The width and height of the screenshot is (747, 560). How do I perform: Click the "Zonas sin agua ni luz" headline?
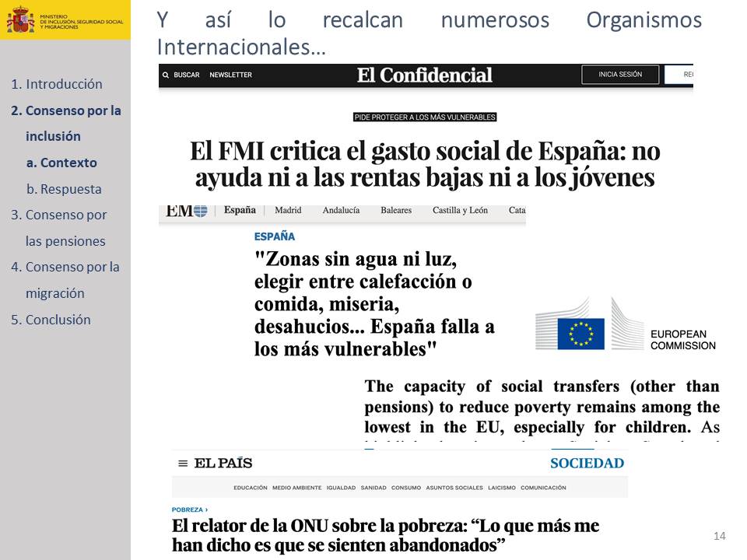pos(374,304)
